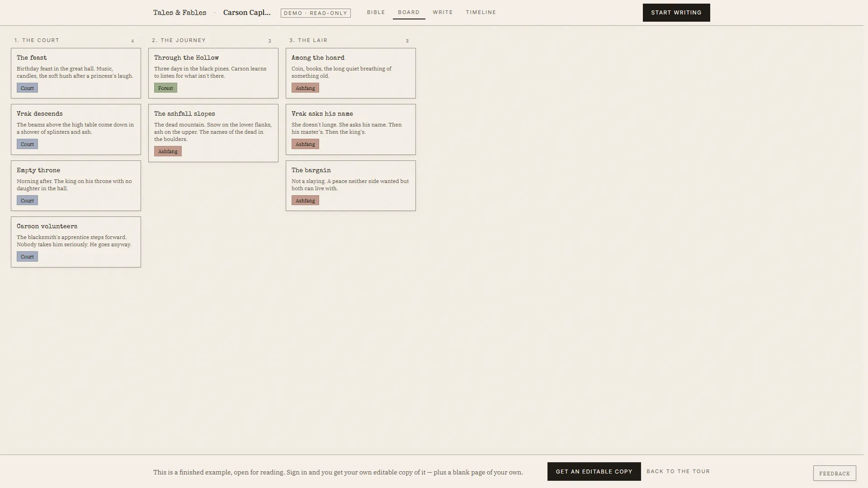The height and width of the screenshot is (488, 868).
Task: Click Get an Editable Copy button
Action: (x=594, y=471)
